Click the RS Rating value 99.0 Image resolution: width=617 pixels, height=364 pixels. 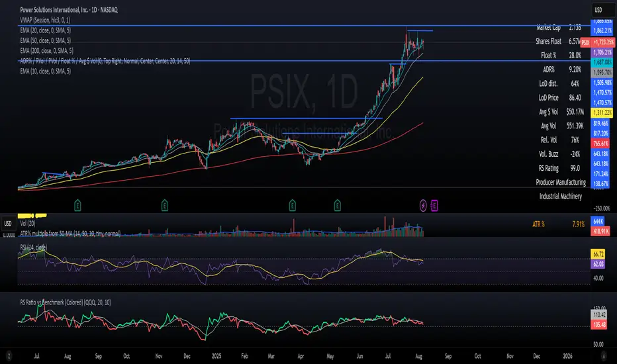point(575,168)
